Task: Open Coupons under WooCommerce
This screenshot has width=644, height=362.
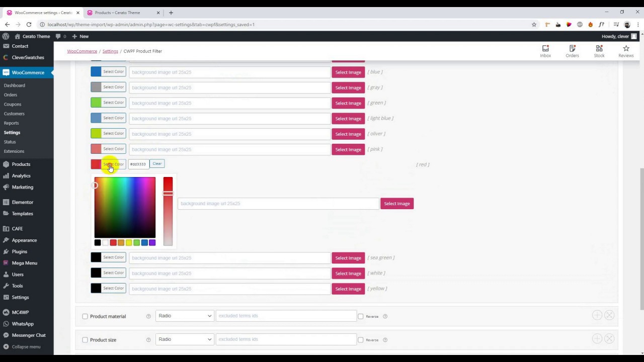Action: (x=13, y=104)
